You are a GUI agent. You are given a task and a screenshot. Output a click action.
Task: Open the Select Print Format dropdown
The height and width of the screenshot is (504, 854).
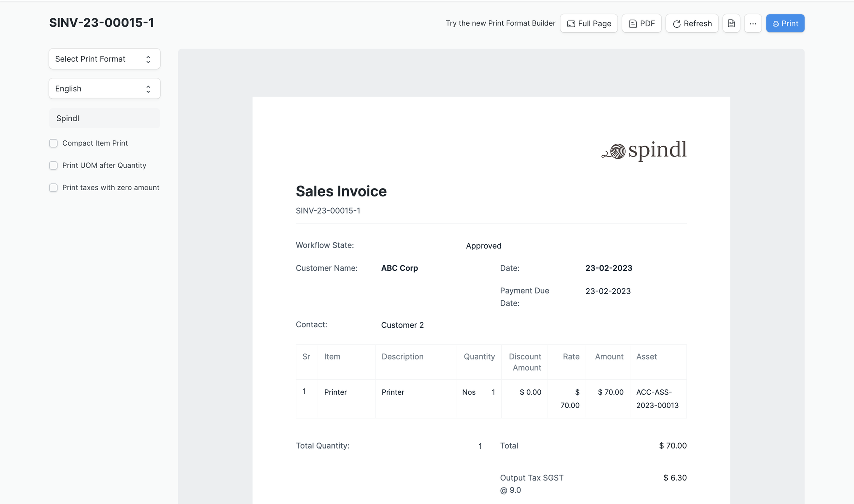(x=104, y=59)
